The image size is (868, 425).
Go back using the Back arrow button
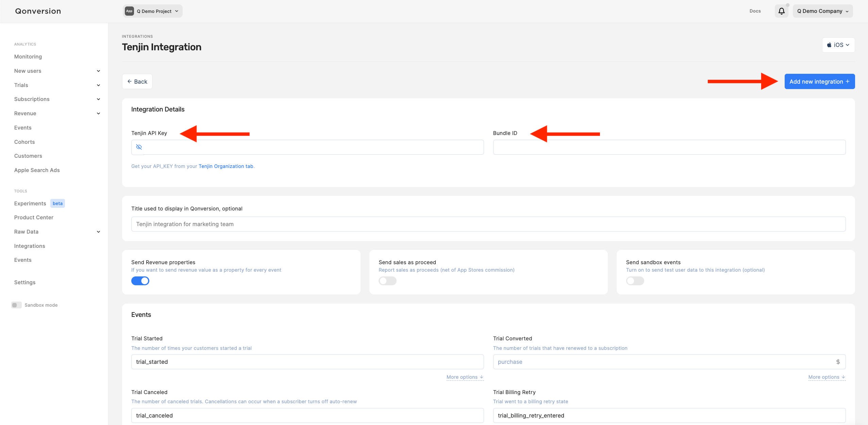click(x=137, y=82)
